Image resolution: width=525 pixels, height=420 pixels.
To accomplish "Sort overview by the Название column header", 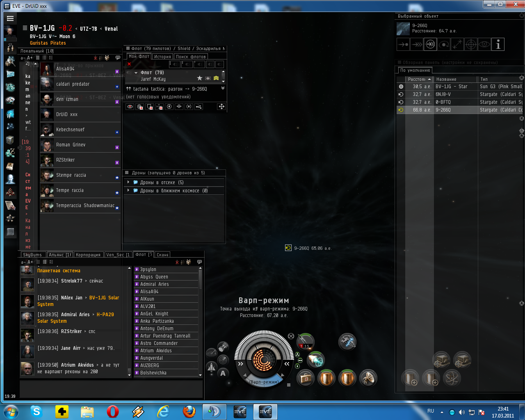I will pos(456,79).
